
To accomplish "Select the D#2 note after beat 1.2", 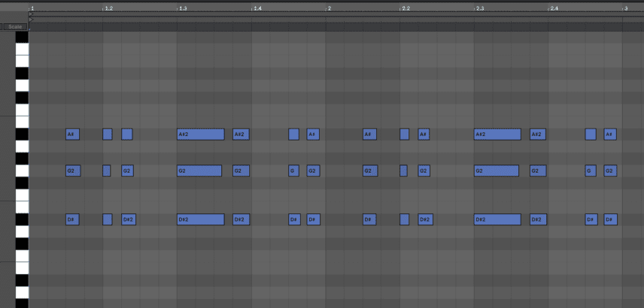I will point(129,219).
